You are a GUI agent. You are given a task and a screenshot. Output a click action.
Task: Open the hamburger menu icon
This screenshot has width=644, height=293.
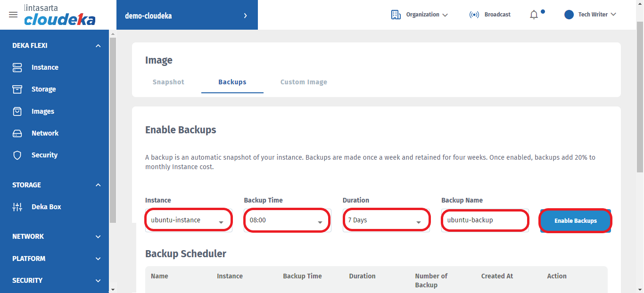click(x=13, y=15)
